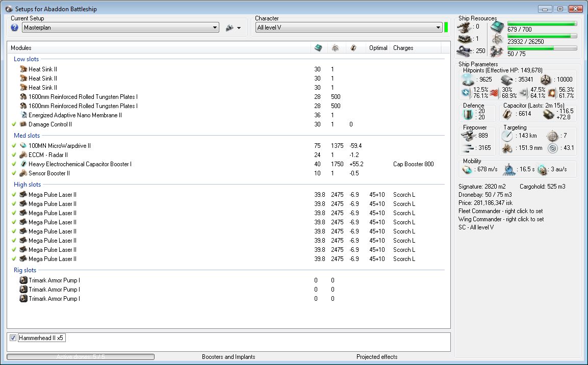Click the Cargohold 525 m3 value
The height and width of the screenshot is (365, 588).
pyautogui.click(x=542, y=187)
